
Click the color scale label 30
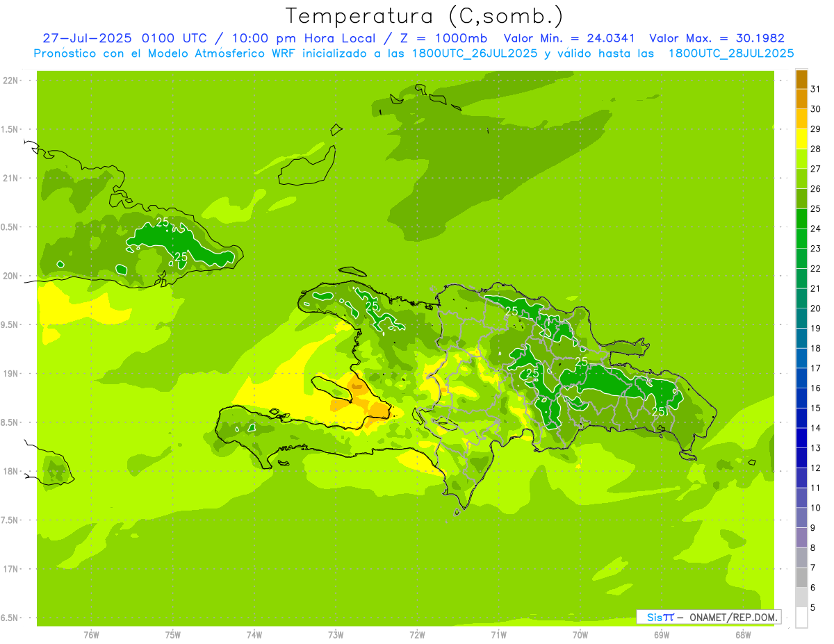point(815,109)
